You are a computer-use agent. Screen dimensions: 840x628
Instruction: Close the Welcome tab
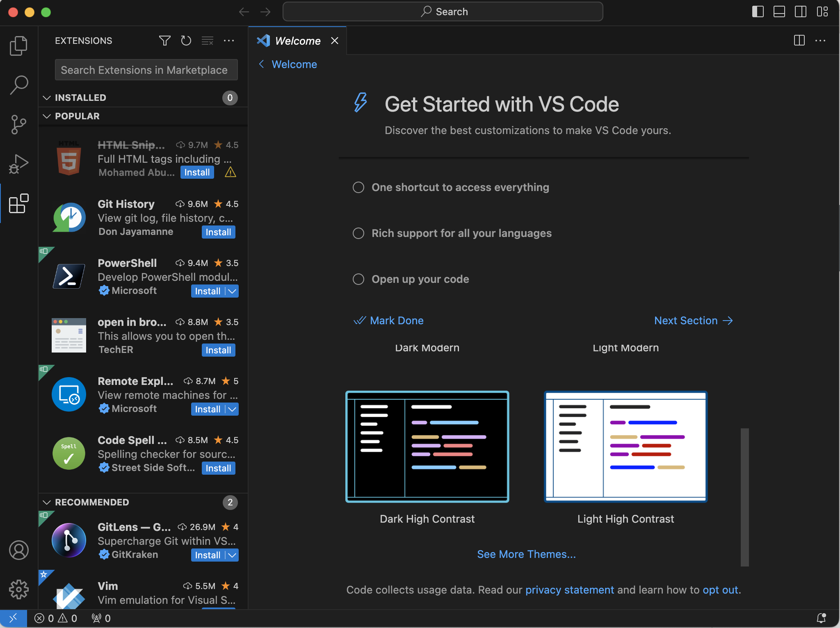click(x=335, y=41)
